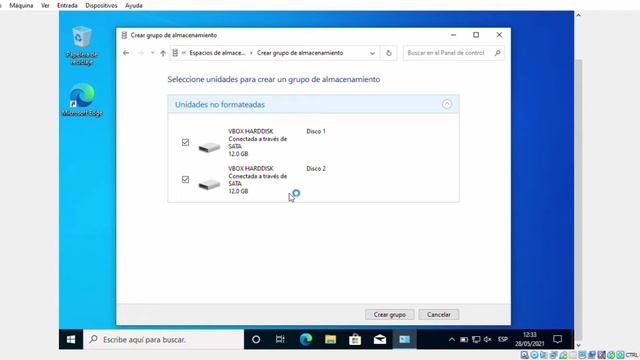
Task: Open clock showing 12:33 28/05/2021
Action: (529, 339)
